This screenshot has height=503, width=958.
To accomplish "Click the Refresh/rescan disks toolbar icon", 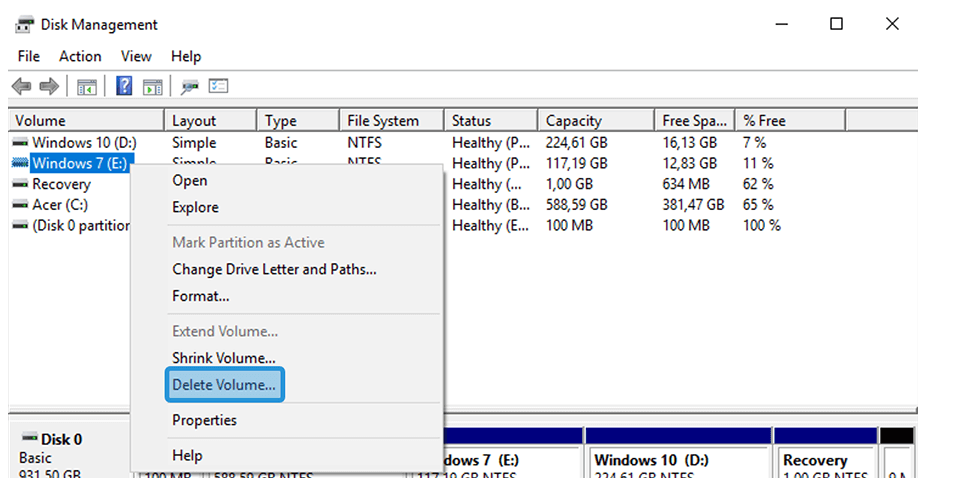I will point(189,87).
